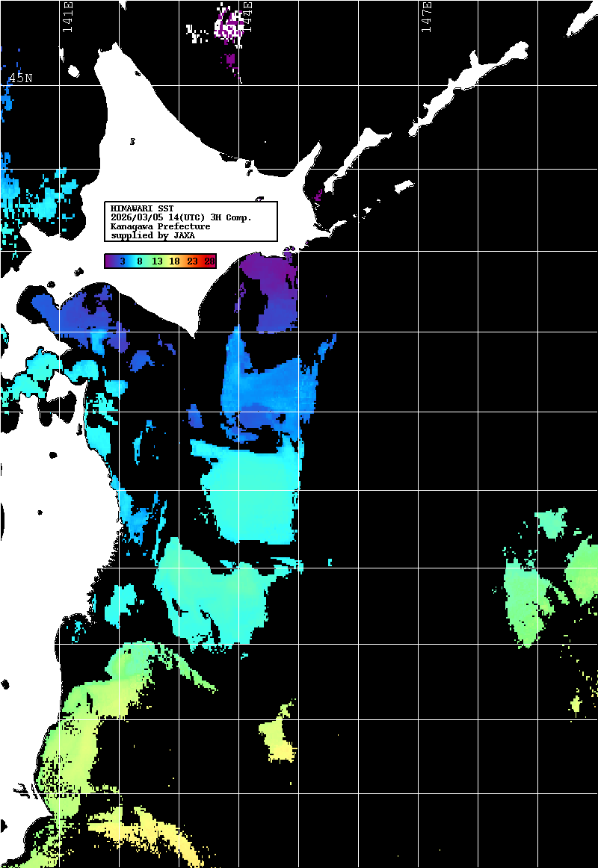This screenshot has height=868, width=598.
Task: Select the Kanagawa Prefecture text in info box
Action: click(x=160, y=226)
